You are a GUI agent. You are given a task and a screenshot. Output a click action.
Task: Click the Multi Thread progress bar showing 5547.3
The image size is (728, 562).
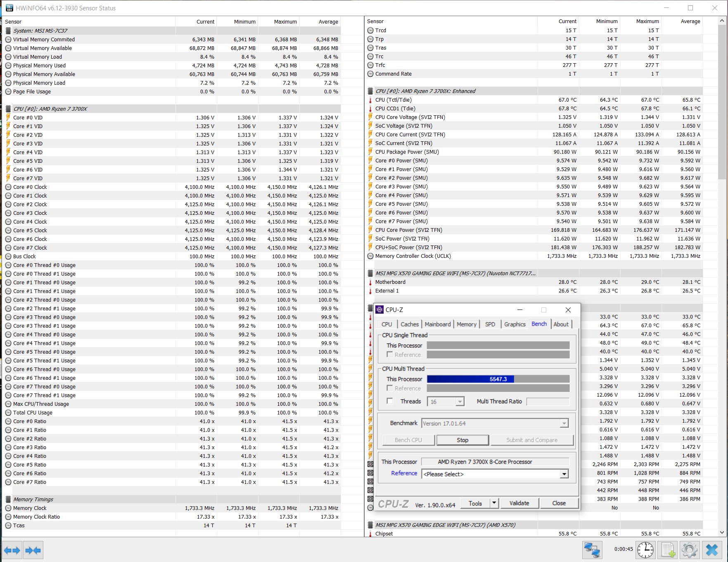pos(498,379)
